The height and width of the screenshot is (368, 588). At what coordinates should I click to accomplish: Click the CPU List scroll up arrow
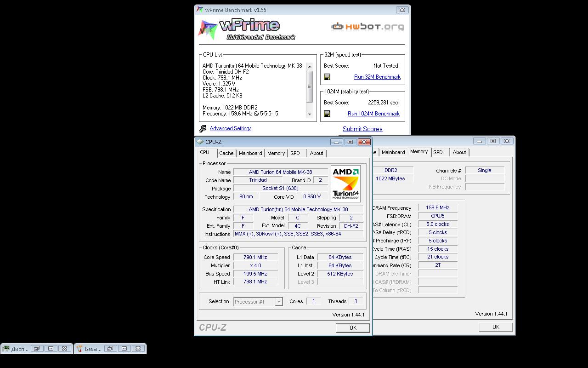310,66
